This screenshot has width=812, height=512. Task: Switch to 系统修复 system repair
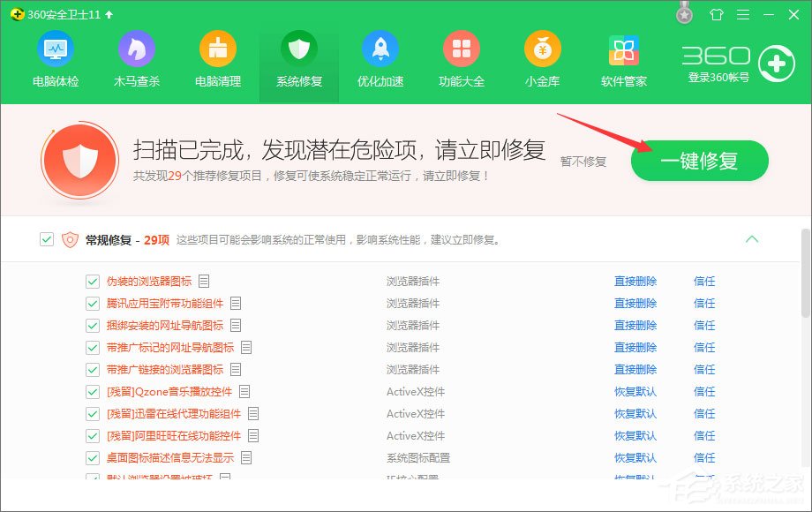299,59
